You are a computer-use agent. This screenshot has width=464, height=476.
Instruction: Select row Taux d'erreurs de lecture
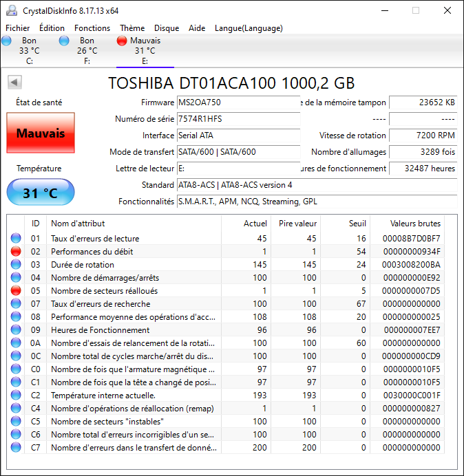226,238
